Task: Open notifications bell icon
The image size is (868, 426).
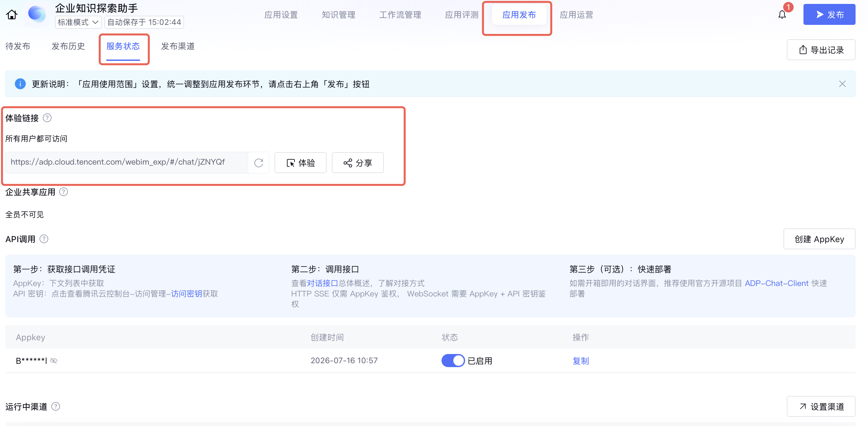Action: point(782,15)
